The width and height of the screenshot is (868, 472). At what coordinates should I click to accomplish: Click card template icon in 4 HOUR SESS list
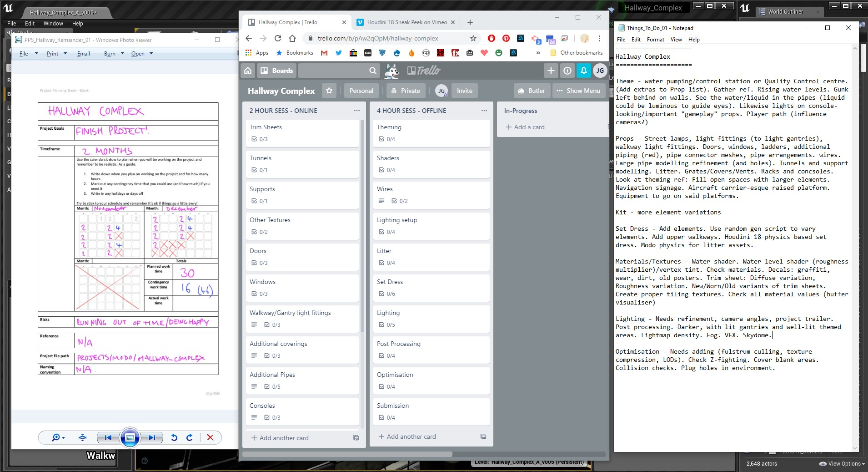pyautogui.click(x=483, y=436)
